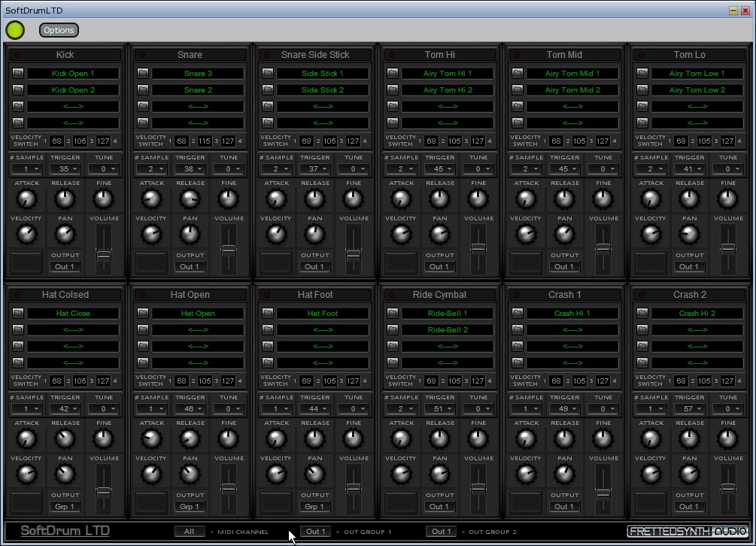Set MIDI channel via the All button
The width and height of the screenshot is (756, 546).
tap(190, 531)
